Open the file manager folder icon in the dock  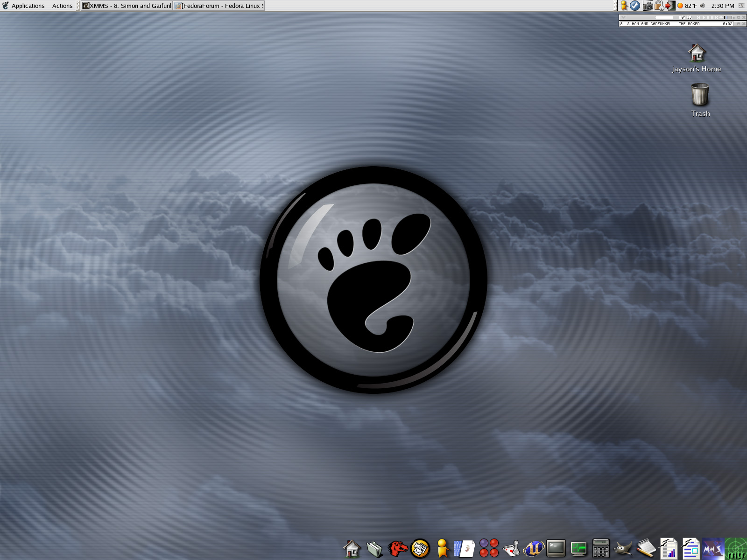click(x=374, y=549)
